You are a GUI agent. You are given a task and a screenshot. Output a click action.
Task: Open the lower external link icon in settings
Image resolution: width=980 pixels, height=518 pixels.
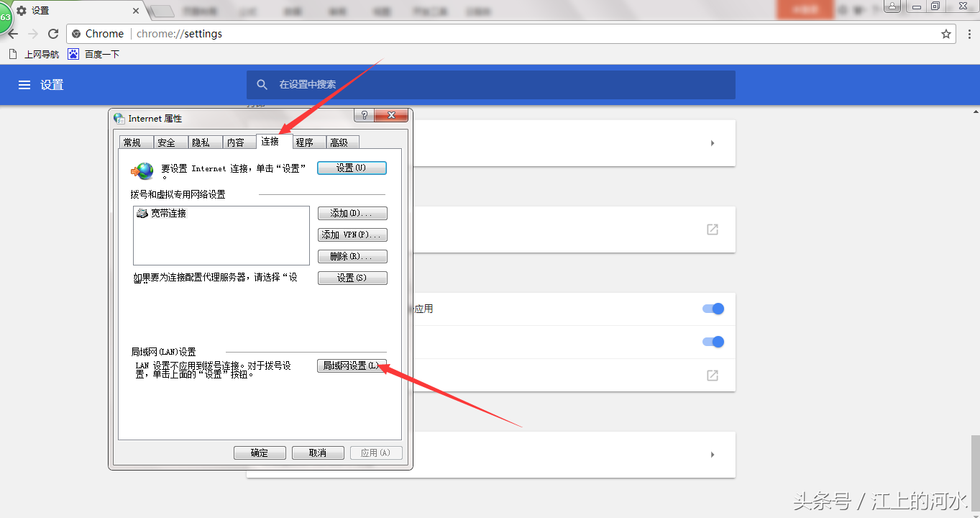click(x=713, y=376)
